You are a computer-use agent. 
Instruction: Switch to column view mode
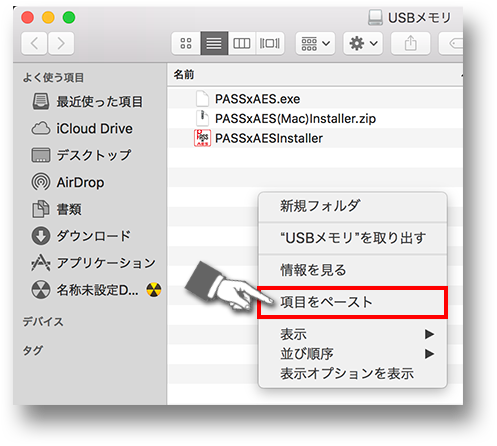pyautogui.click(x=242, y=43)
